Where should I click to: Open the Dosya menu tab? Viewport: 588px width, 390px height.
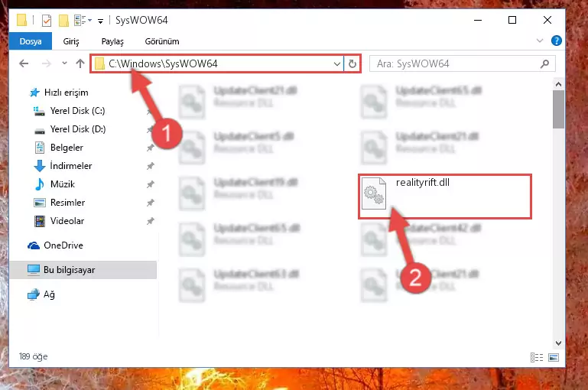[x=31, y=41]
